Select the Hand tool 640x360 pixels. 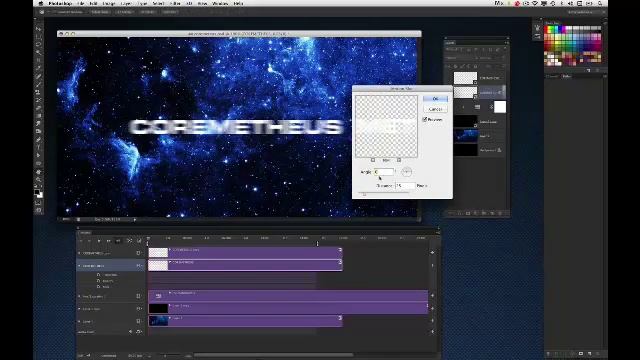[x=38, y=172]
